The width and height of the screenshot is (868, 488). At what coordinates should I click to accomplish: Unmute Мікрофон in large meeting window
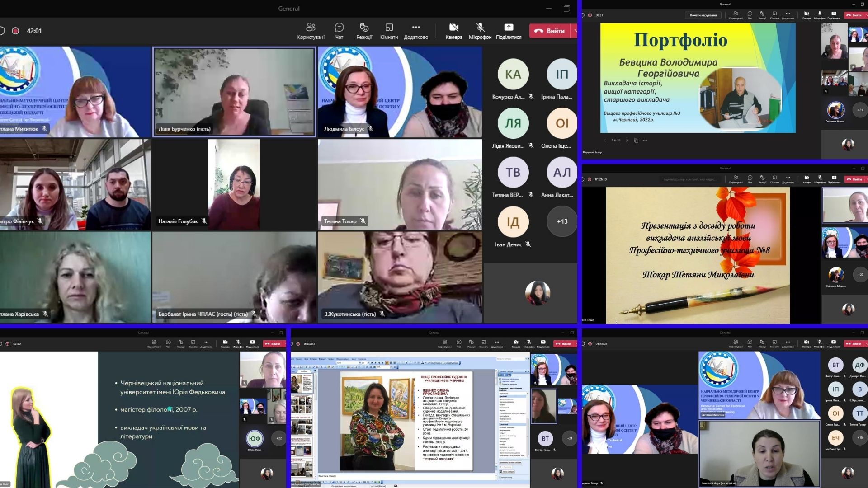pyautogui.click(x=480, y=30)
